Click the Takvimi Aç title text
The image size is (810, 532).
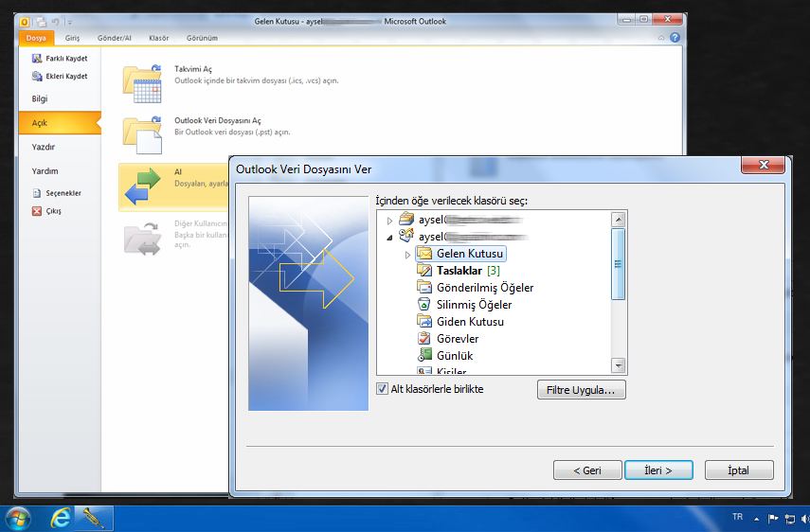(193, 69)
